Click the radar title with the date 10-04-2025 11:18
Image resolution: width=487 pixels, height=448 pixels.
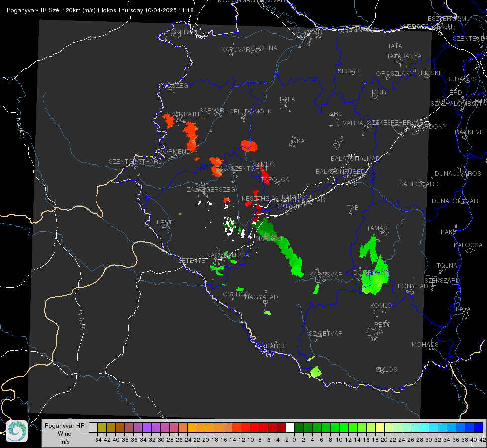pyautogui.click(x=100, y=10)
